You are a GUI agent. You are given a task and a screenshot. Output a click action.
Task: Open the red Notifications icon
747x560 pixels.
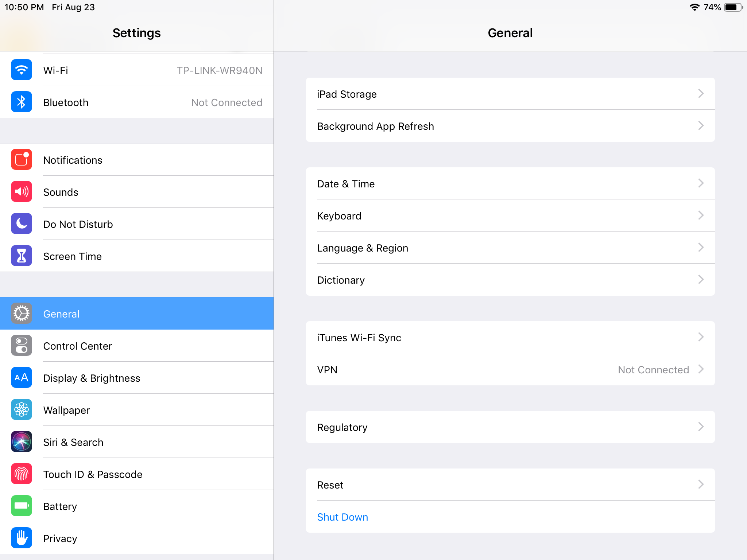point(22,160)
